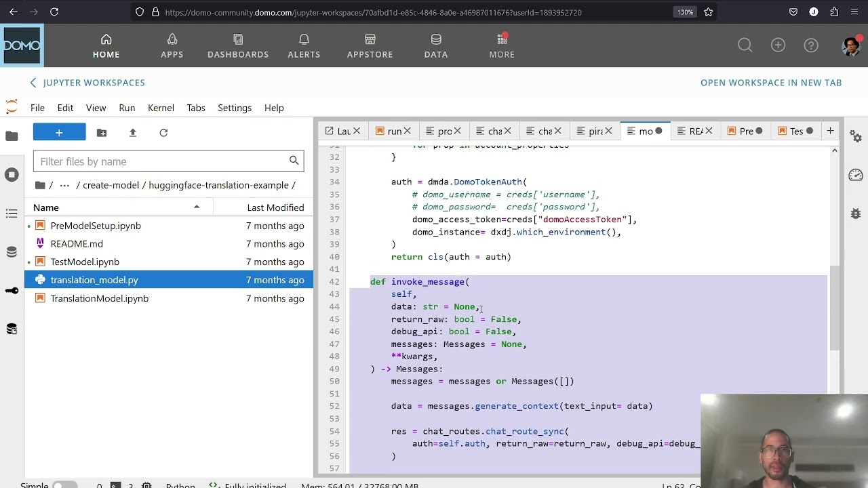Image resolution: width=868 pixels, height=488 pixels.
Task: Close the pira tab
Action: pyautogui.click(x=608, y=131)
